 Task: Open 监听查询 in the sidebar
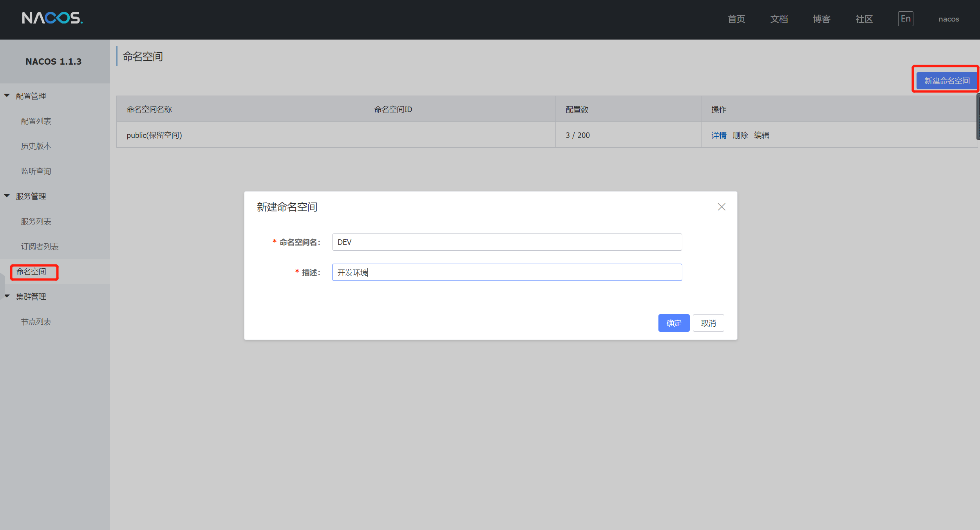[36, 171]
